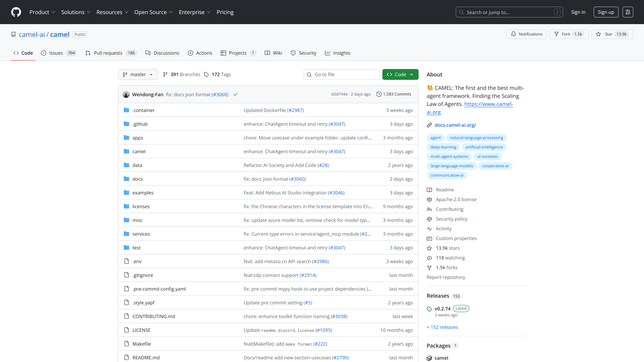Follow the docs.camel-ai.org link
The width and height of the screenshot is (644, 362).
[455, 125]
